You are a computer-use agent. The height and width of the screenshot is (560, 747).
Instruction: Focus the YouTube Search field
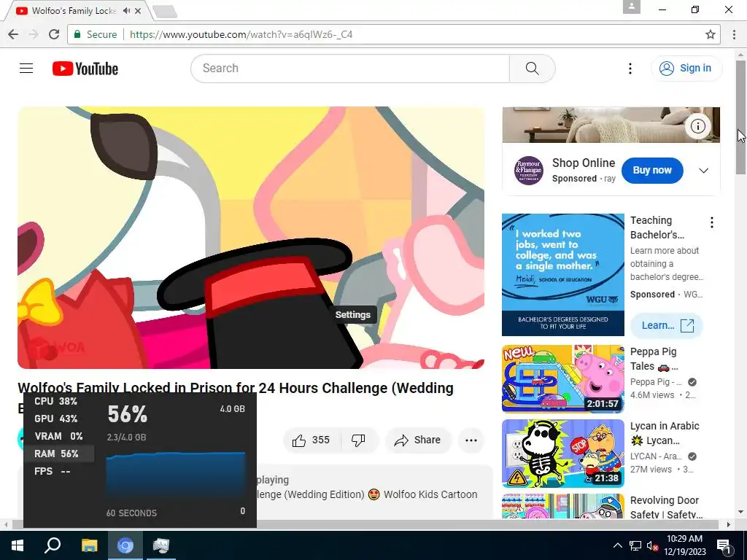pos(350,69)
